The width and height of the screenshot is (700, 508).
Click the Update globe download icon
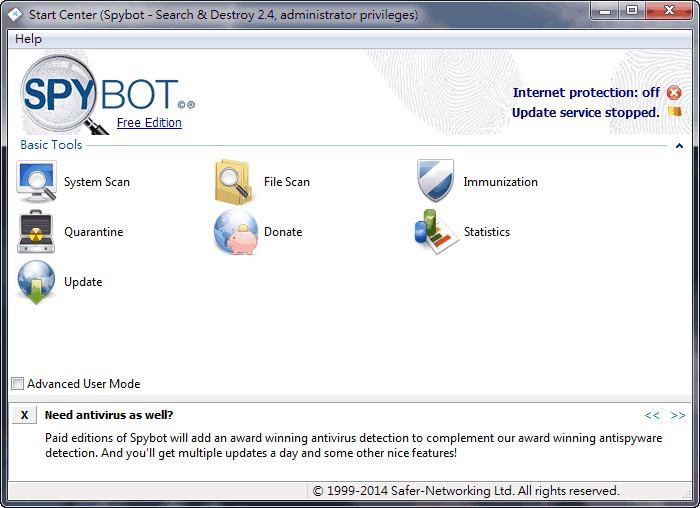click(36, 283)
